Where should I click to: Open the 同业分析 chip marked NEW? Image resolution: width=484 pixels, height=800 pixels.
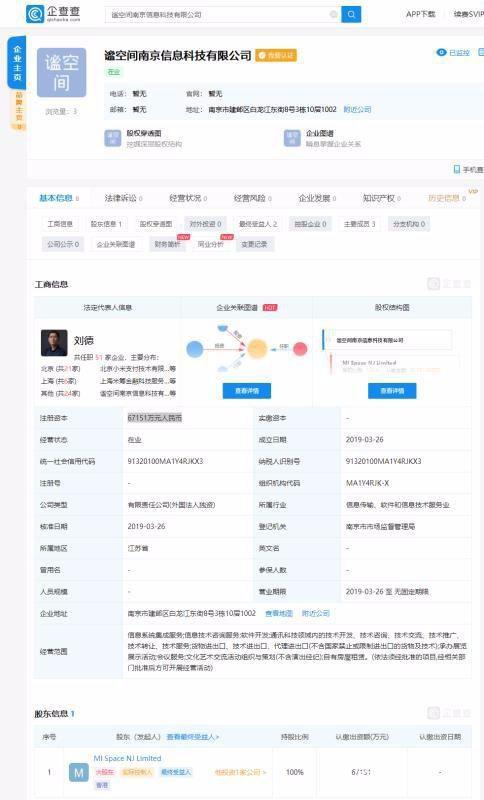(211, 244)
